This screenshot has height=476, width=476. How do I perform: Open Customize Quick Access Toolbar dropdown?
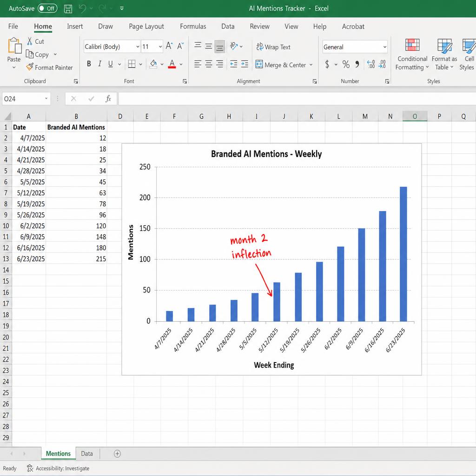[122, 8]
